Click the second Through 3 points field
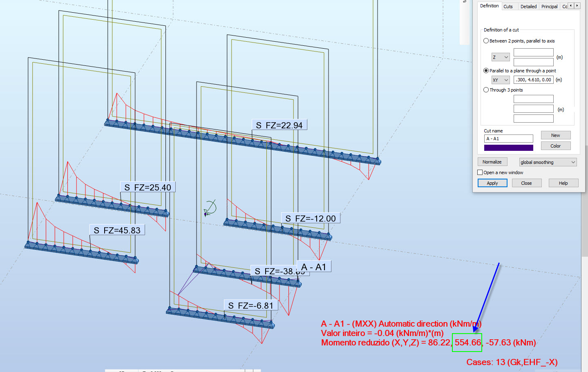This screenshot has width=588, height=372. pyautogui.click(x=533, y=109)
